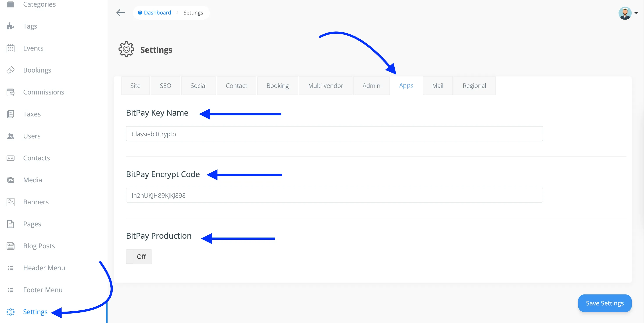This screenshot has width=644, height=323.
Task: Switch to the Mail settings tab
Action: point(437,85)
